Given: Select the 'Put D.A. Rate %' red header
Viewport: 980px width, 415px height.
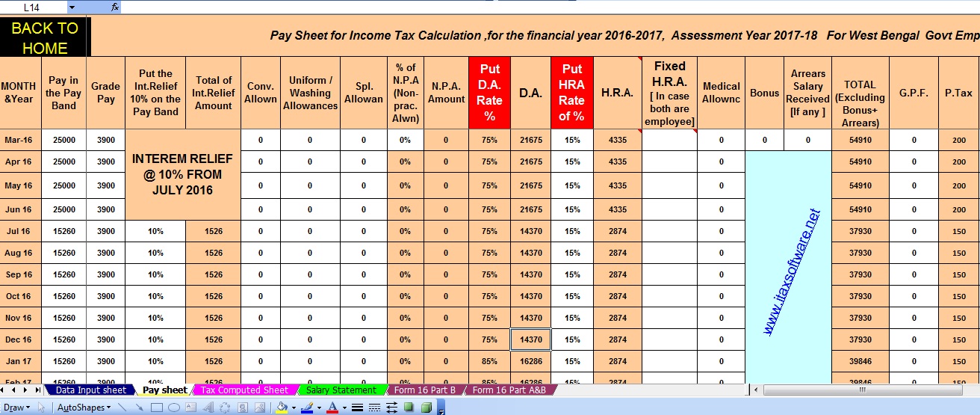Looking at the screenshot, I should 489,93.
